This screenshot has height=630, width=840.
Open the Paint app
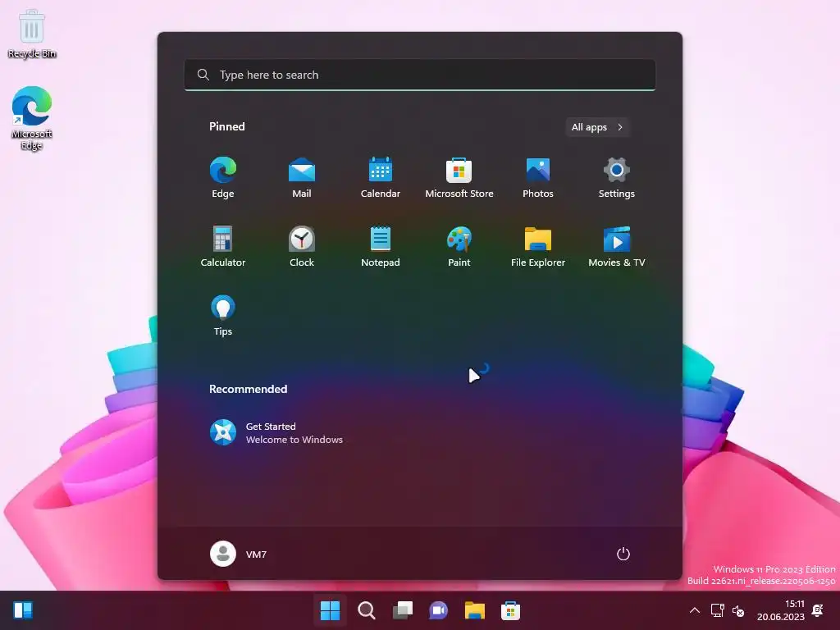coord(459,246)
